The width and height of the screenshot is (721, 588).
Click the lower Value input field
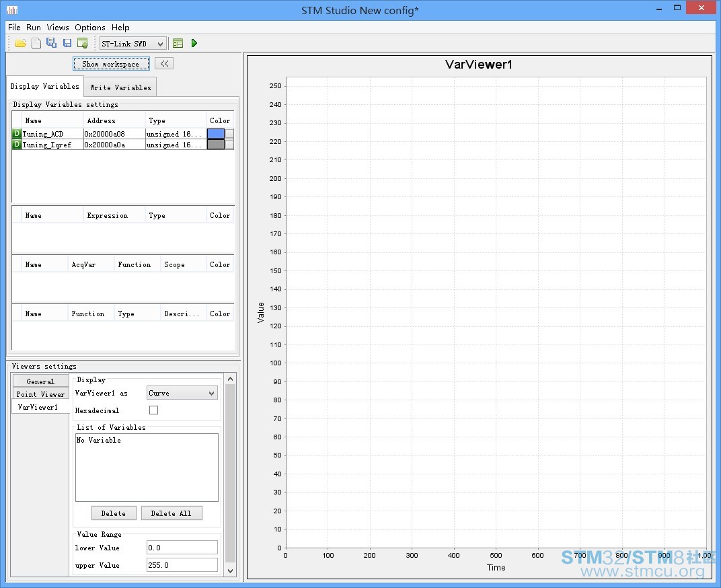182,548
